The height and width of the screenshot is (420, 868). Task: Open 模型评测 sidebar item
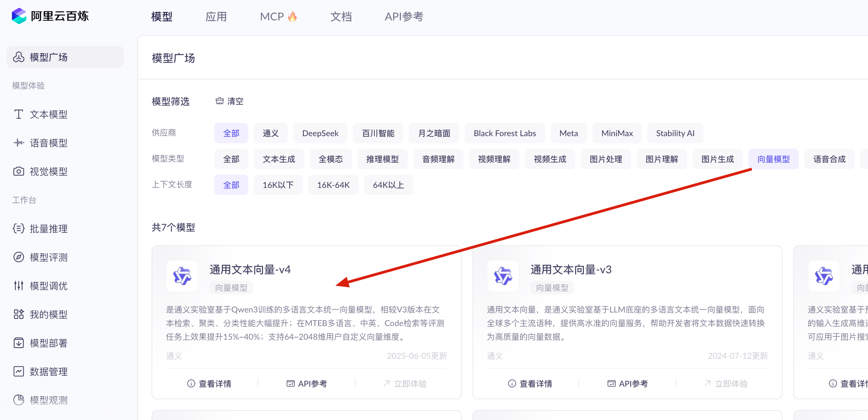tap(48, 257)
